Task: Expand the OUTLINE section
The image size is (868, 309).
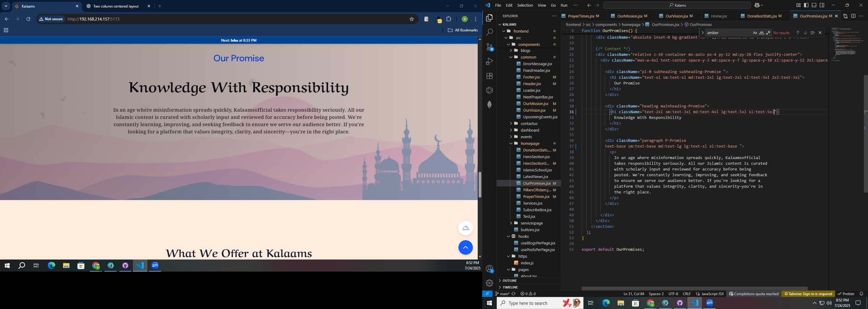Action: click(x=529, y=281)
